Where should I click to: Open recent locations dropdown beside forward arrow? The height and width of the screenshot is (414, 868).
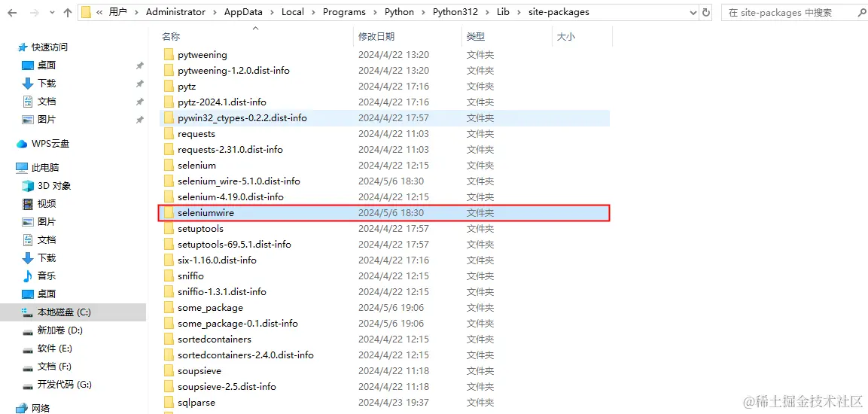(51, 13)
